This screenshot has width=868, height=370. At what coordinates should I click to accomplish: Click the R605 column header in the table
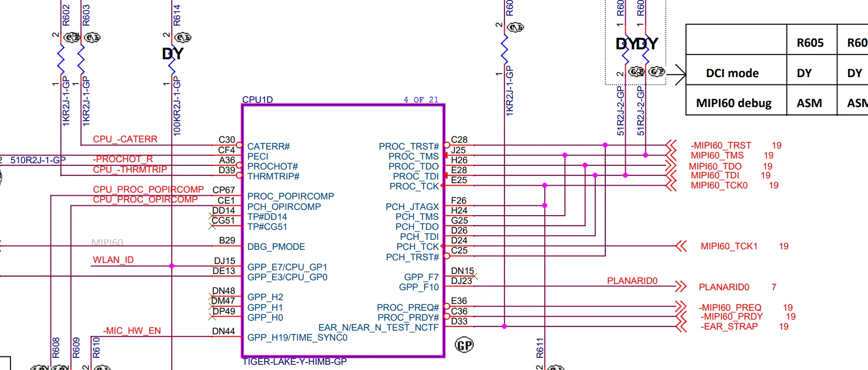[x=810, y=43]
